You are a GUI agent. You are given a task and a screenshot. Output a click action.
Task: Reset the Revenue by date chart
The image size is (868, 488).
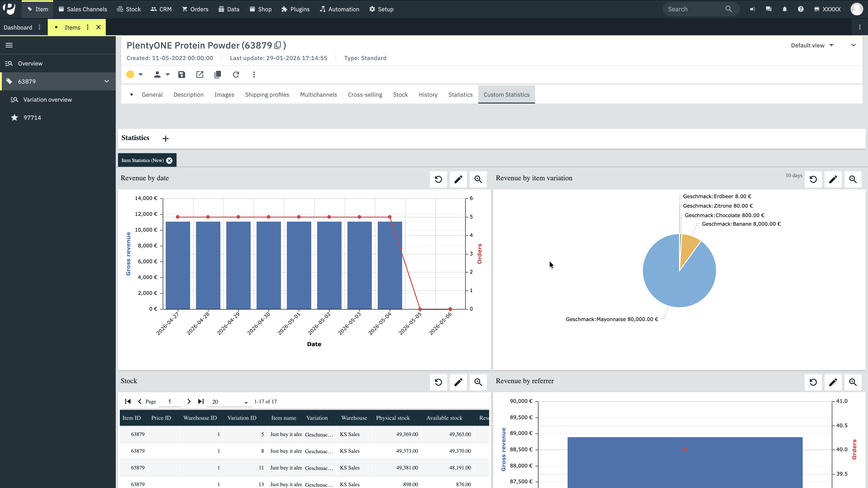coord(438,179)
